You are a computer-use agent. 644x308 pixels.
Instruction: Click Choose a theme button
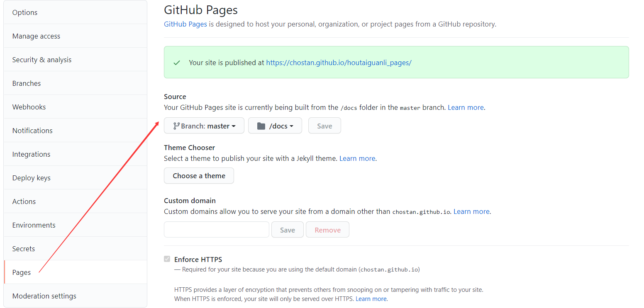pos(199,175)
